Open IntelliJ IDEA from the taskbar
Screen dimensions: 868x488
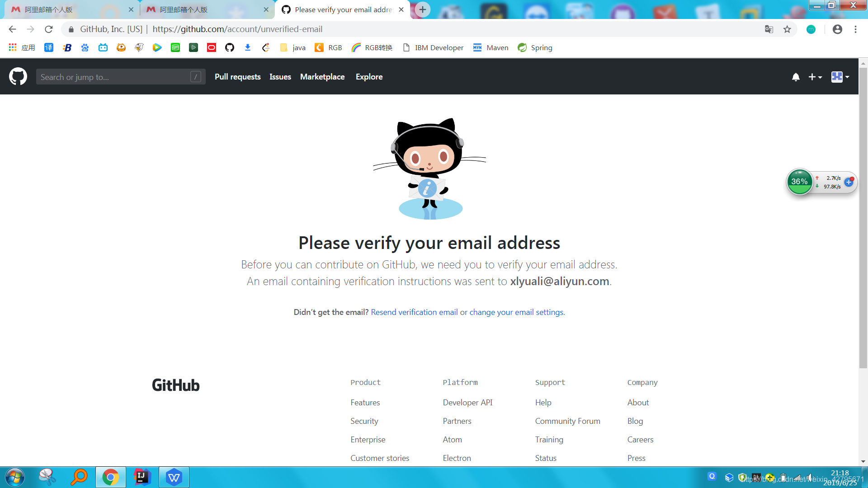pos(142,477)
